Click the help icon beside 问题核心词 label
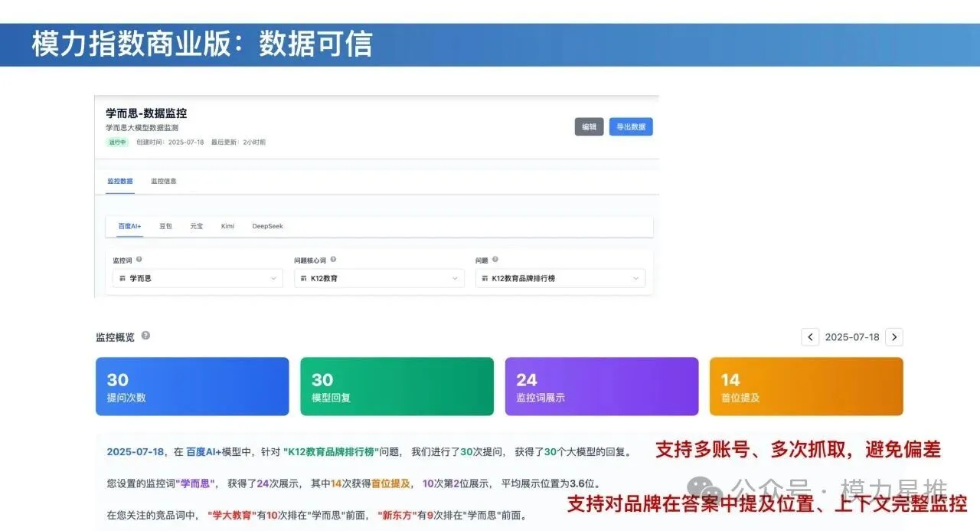This screenshot has height=531, width=980. pos(332,259)
